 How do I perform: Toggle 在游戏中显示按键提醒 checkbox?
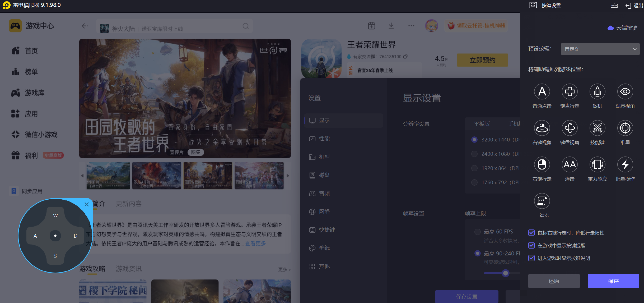531,245
